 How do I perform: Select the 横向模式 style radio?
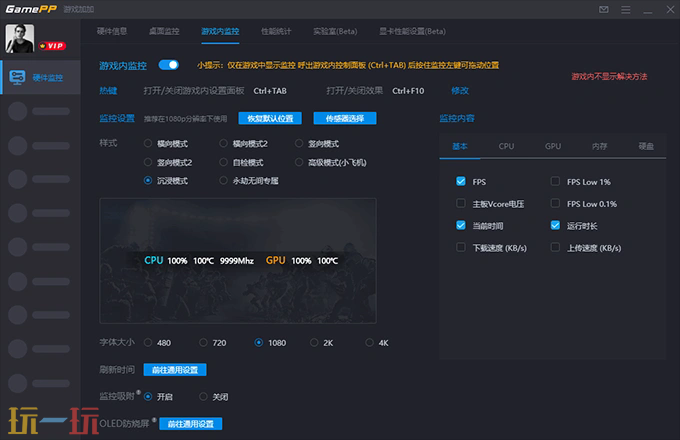[x=148, y=143]
